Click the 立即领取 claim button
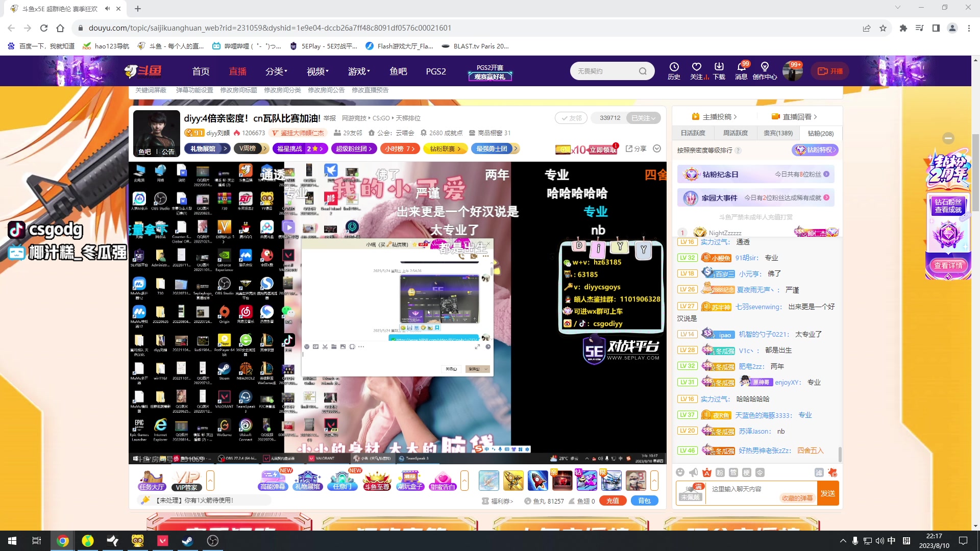980x551 pixels. click(x=603, y=149)
